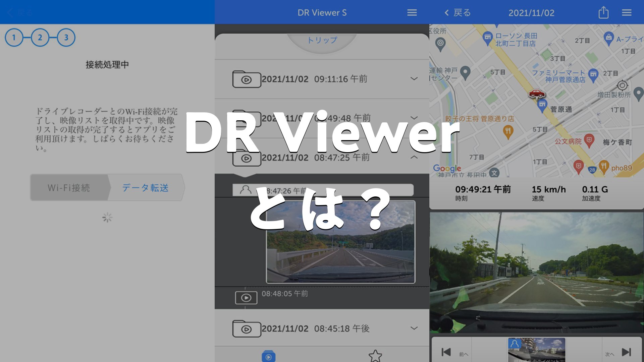Expand the 2021/11/02 08:45:18 午後 trip

click(414, 328)
